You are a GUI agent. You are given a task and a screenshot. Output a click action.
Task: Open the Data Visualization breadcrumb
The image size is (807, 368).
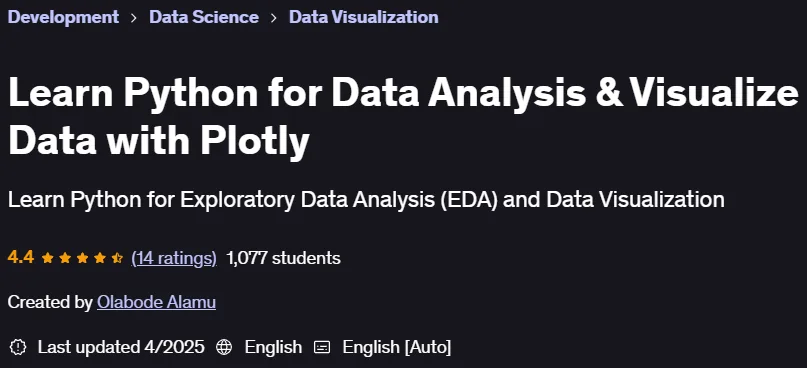[363, 17]
